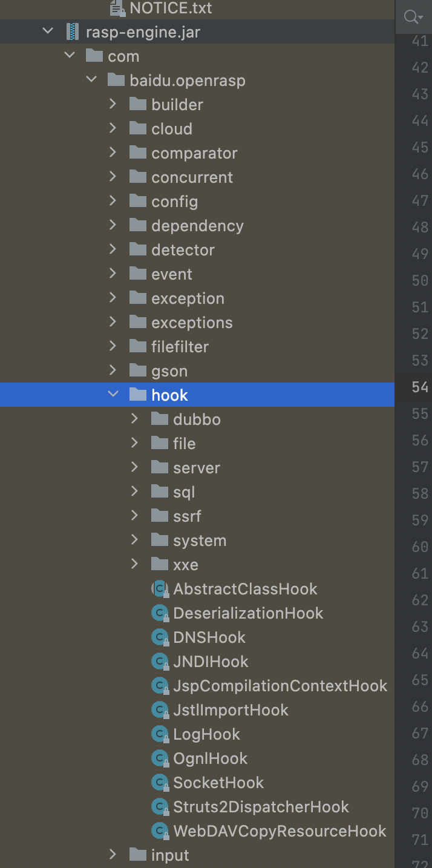This screenshot has height=868, width=432.
Task: Click the hook folder icon
Action: coord(139,395)
